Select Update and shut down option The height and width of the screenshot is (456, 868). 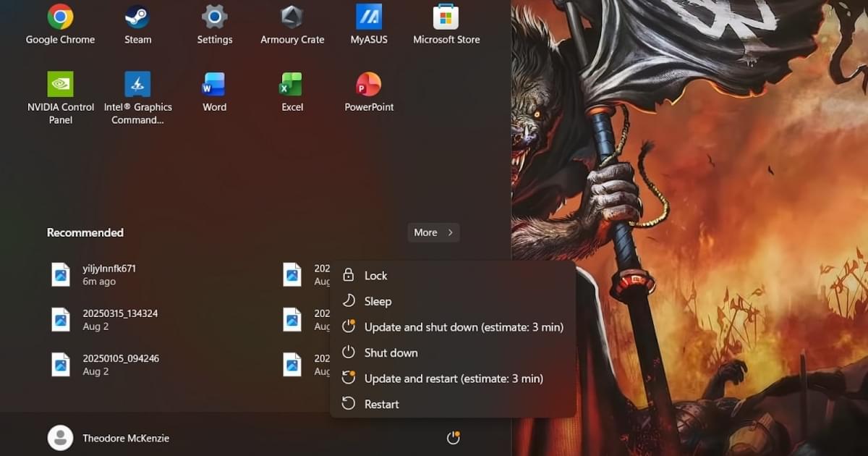point(463,327)
